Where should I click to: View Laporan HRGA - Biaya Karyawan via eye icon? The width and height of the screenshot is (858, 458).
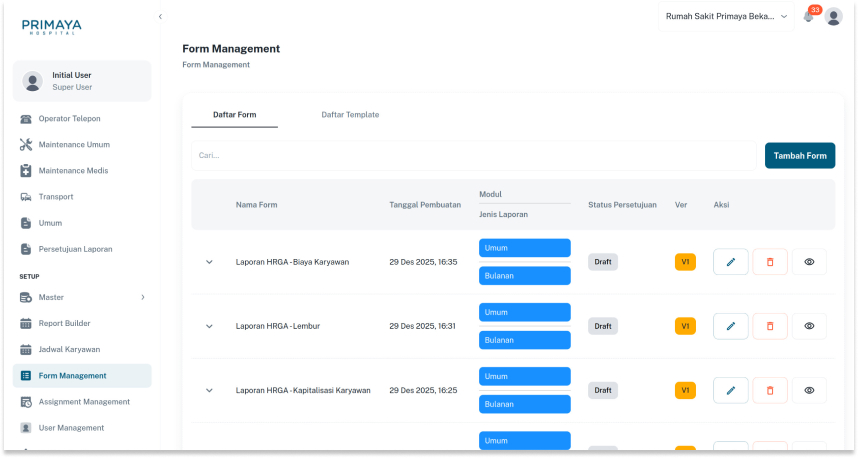(809, 262)
